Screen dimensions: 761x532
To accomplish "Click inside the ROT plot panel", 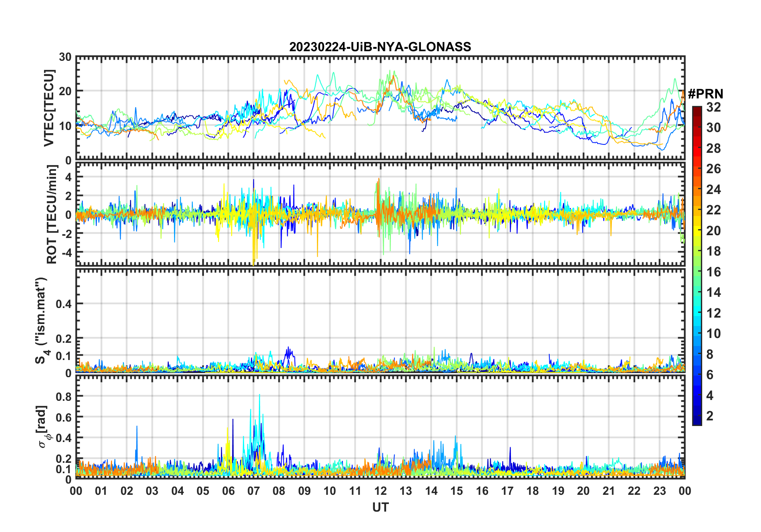I will [x=380, y=214].
